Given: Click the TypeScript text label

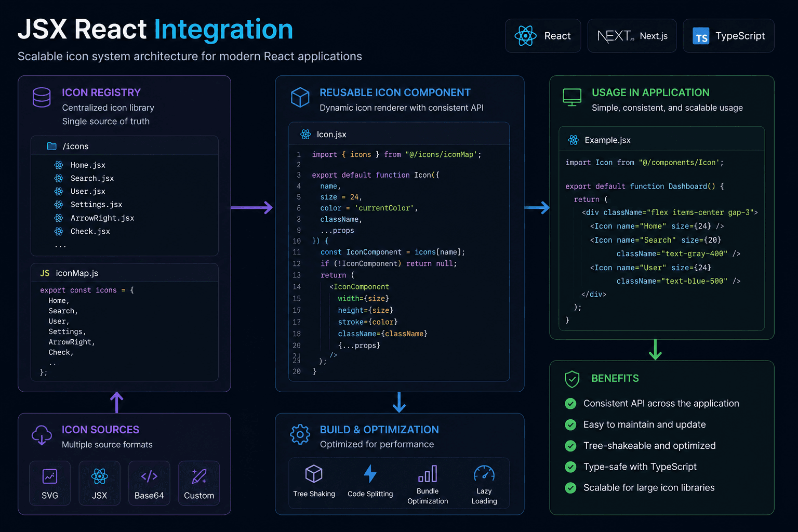Looking at the screenshot, I should 740,36.
